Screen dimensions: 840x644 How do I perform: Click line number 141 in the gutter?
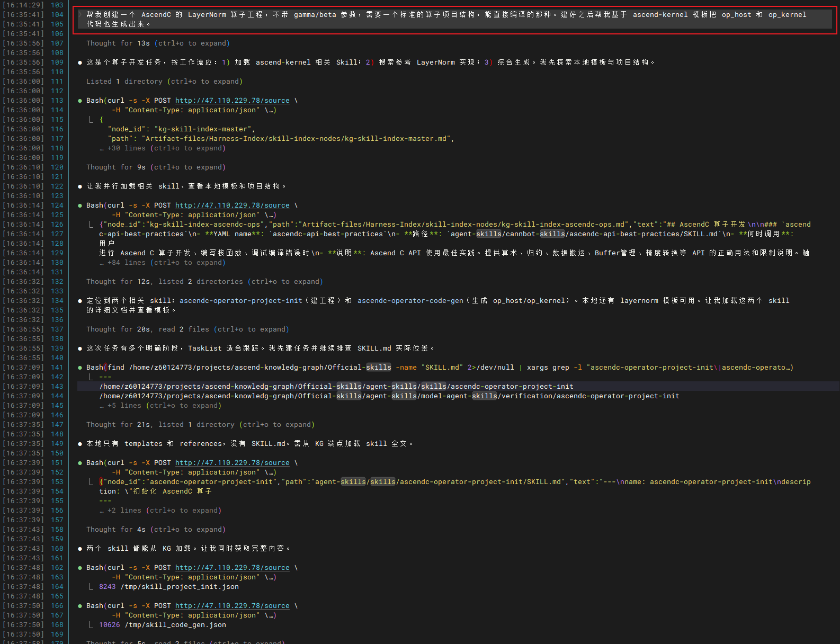pos(57,368)
